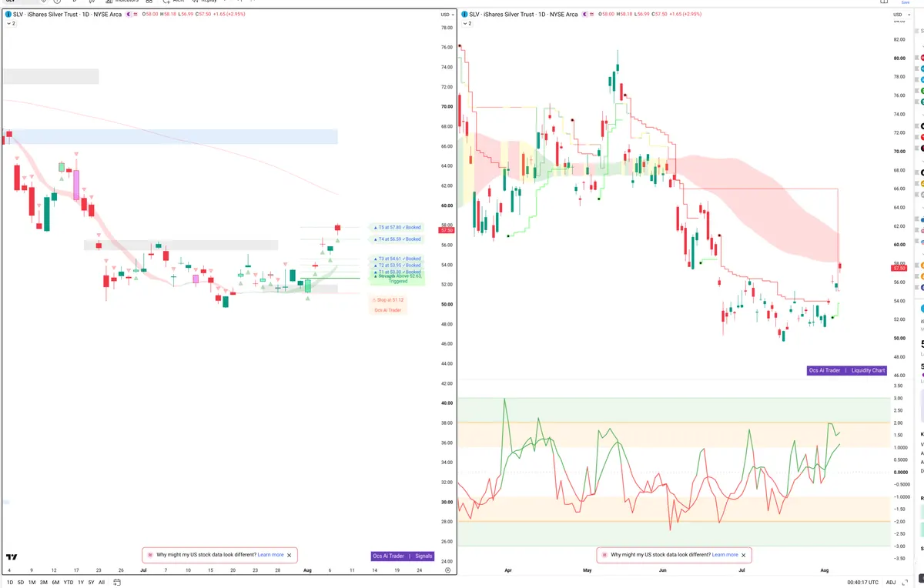Image resolution: width=924 pixels, height=588 pixels.
Task: Open timezone menu showing 00:40:17 UTC
Action: [x=864, y=583]
